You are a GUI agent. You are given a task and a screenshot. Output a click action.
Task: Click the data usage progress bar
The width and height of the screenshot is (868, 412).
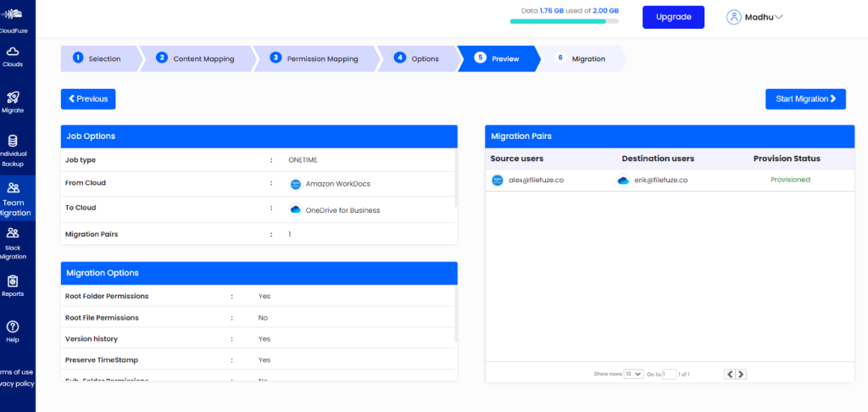point(564,21)
